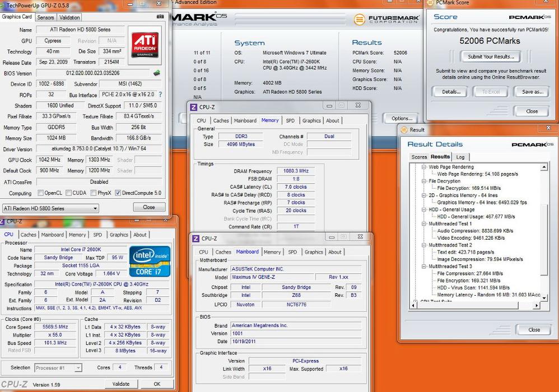Screen dimensions: 559x392
Task: Collapse the Multithreaded Test 3 node
Action: click(x=424, y=266)
